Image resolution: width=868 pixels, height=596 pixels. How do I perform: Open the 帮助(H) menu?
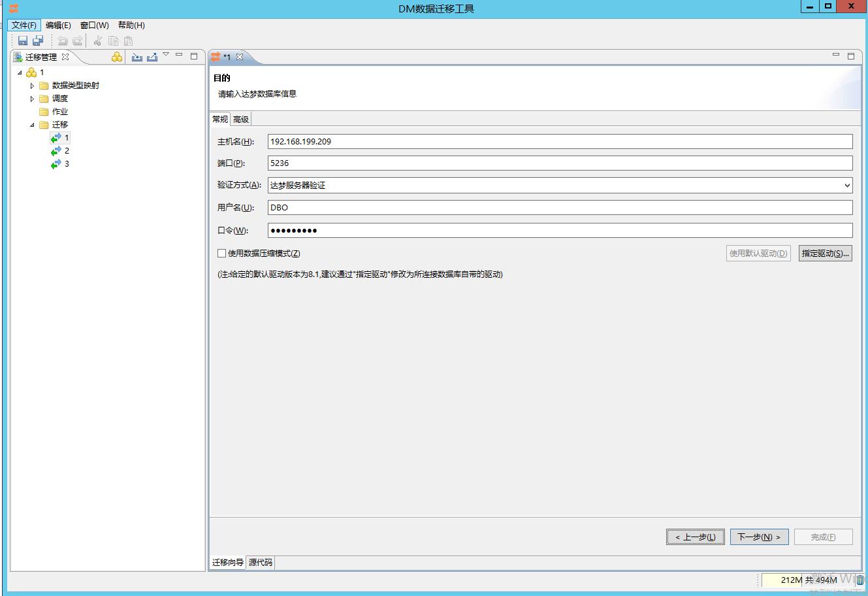tap(131, 25)
